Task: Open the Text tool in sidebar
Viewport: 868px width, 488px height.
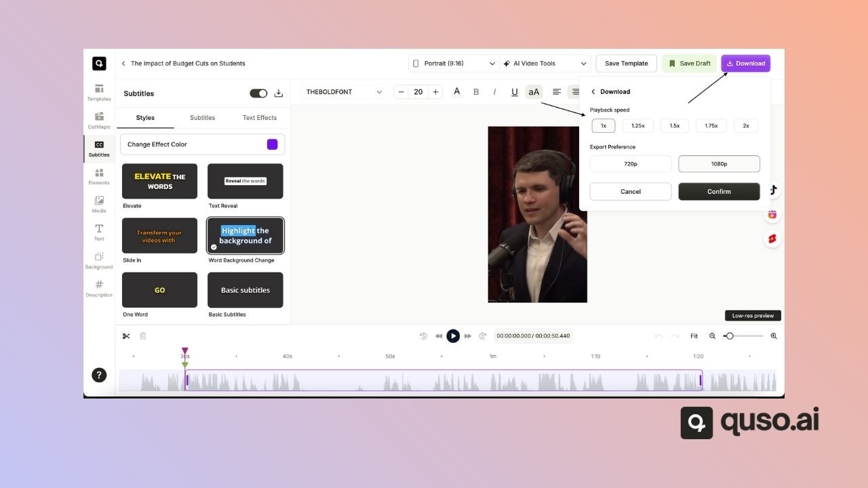Action: (x=99, y=232)
